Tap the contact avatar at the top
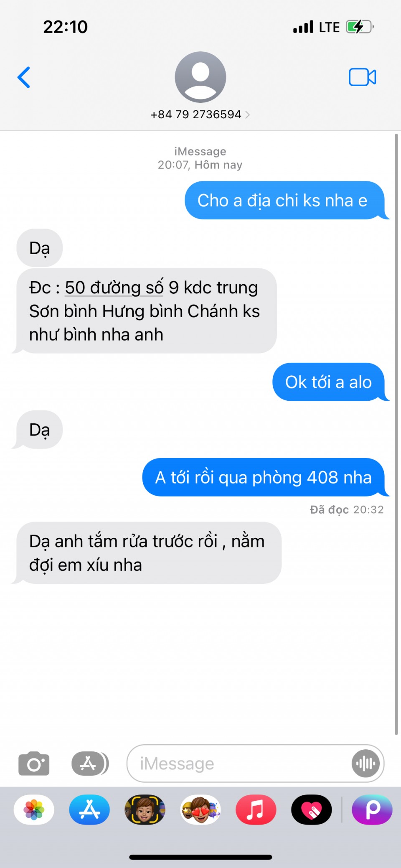This screenshot has height=868, width=401. (200, 77)
